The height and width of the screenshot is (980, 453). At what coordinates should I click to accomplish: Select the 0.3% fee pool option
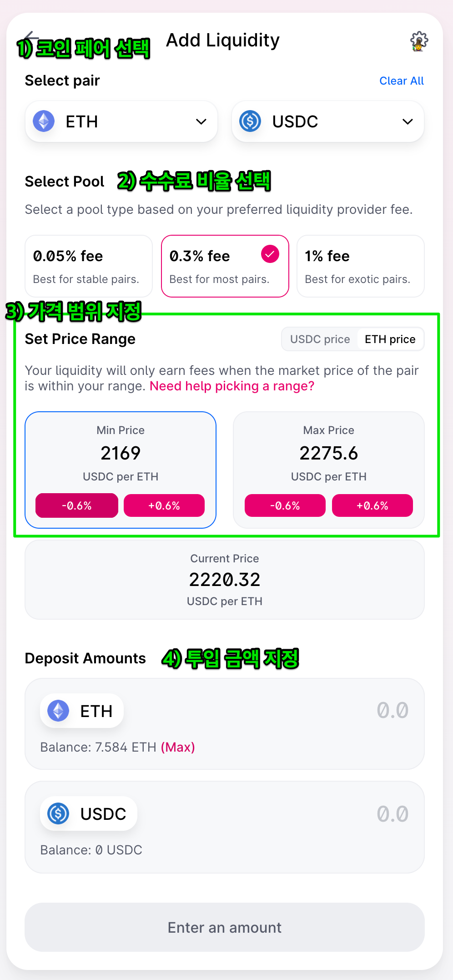(x=225, y=266)
